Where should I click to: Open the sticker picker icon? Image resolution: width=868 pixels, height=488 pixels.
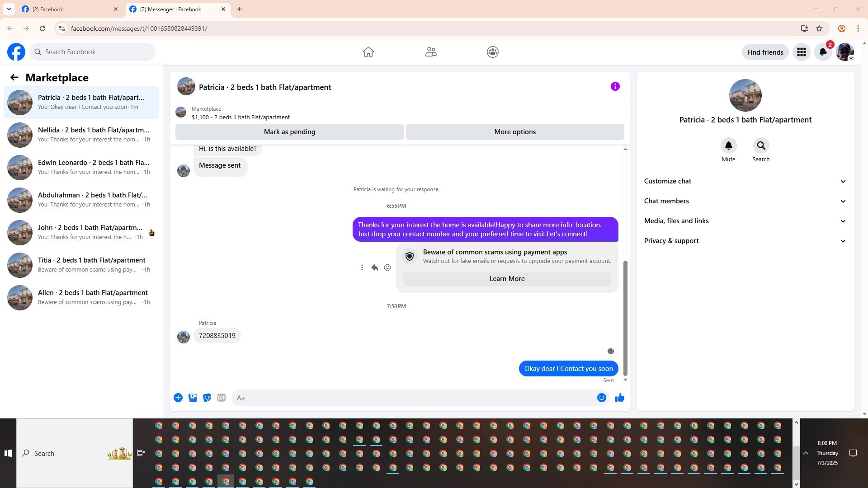(207, 398)
